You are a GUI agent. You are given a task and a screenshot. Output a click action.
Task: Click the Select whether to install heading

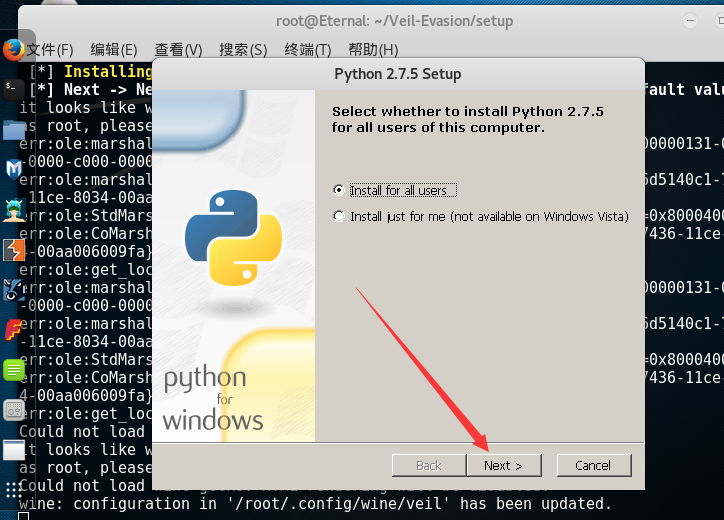468,120
